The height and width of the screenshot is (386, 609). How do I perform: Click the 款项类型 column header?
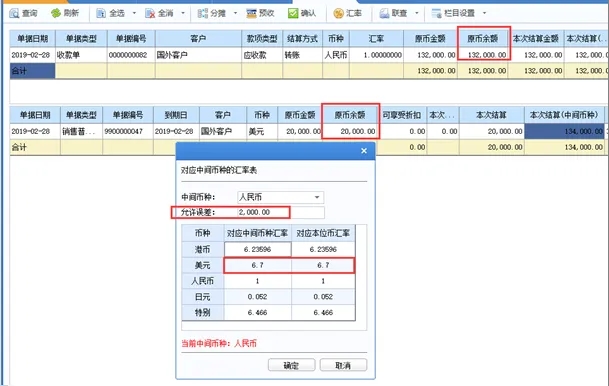[x=262, y=38]
